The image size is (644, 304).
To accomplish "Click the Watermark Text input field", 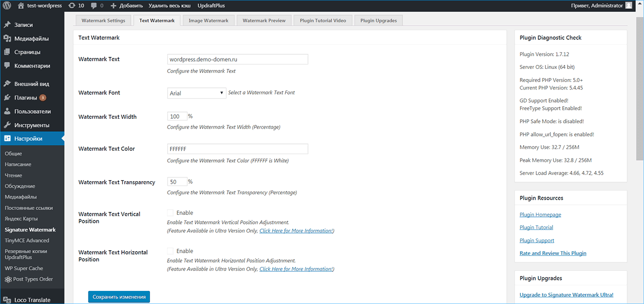I will pyautogui.click(x=237, y=59).
